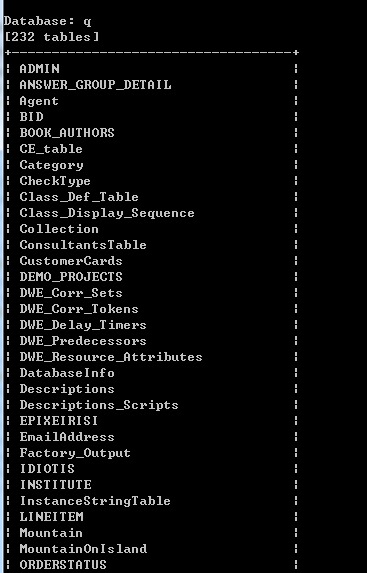Click the CE_table entry
Screen dimensions: 367x573
point(51,149)
